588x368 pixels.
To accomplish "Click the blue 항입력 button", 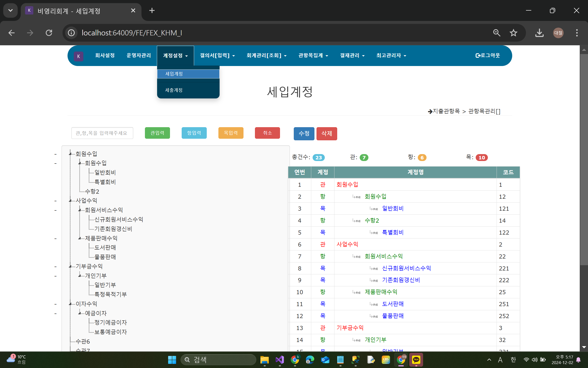I will pos(194,133).
